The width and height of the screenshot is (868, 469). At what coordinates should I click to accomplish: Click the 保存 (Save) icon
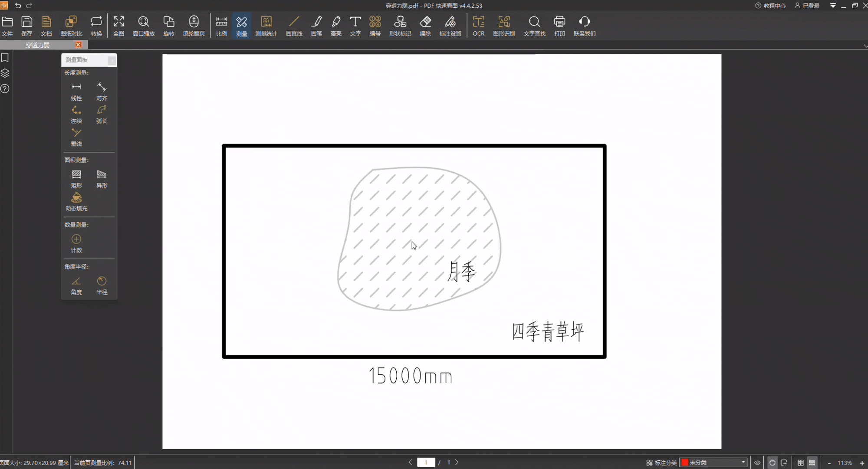pyautogui.click(x=27, y=26)
